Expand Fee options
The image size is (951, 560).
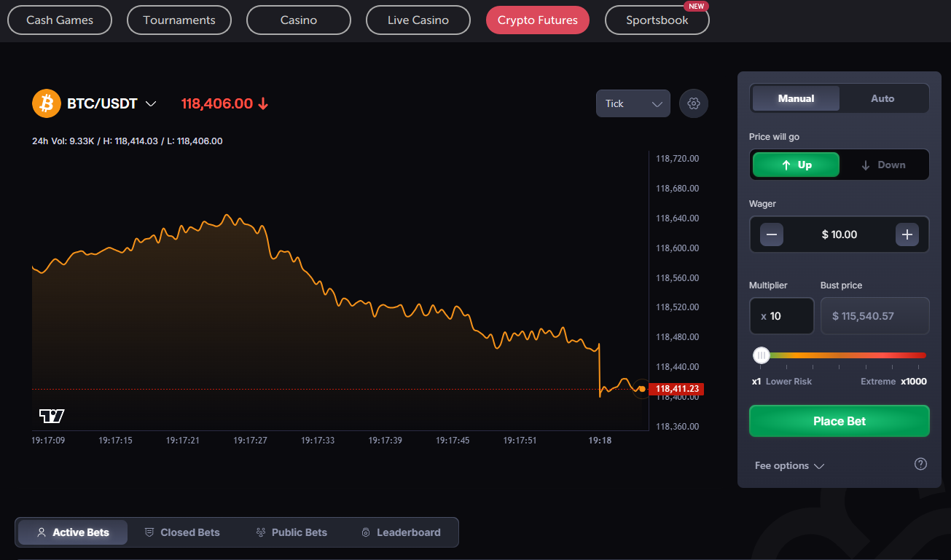click(x=789, y=465)
